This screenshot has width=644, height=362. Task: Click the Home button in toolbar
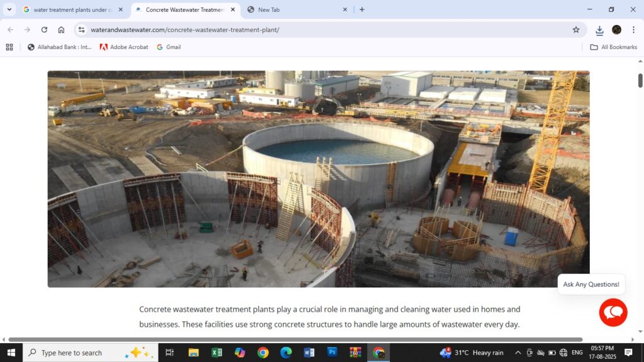pos(61,30)
